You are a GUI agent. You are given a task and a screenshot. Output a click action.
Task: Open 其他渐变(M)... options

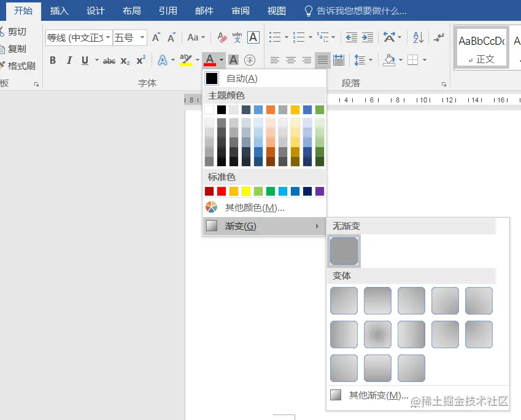pyautogui.click(x=418, y=395)
